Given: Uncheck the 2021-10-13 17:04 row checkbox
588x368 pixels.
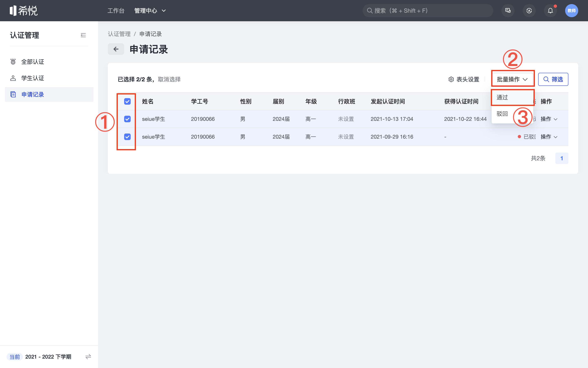Looking at the screenshot, I should point(127,119).
